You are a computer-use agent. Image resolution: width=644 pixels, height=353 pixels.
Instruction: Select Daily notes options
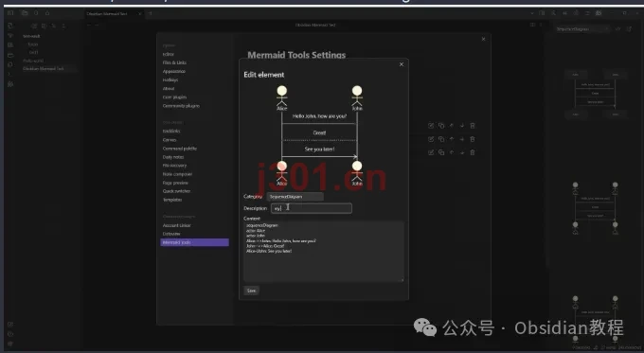[x=173, y=157]
